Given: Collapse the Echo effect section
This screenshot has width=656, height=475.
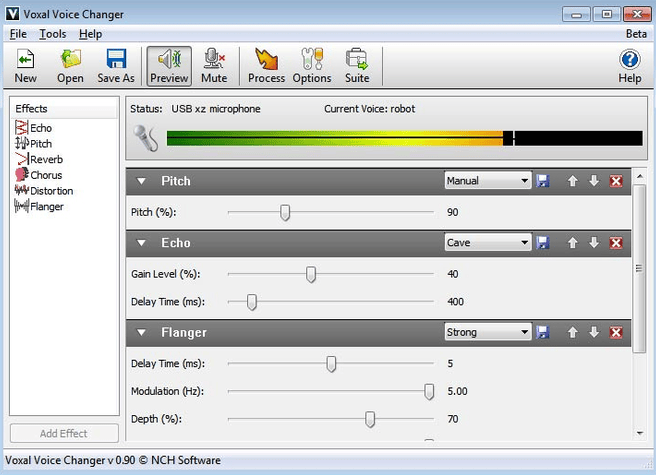Looking at the screenshot, I should tap(141, 243).
